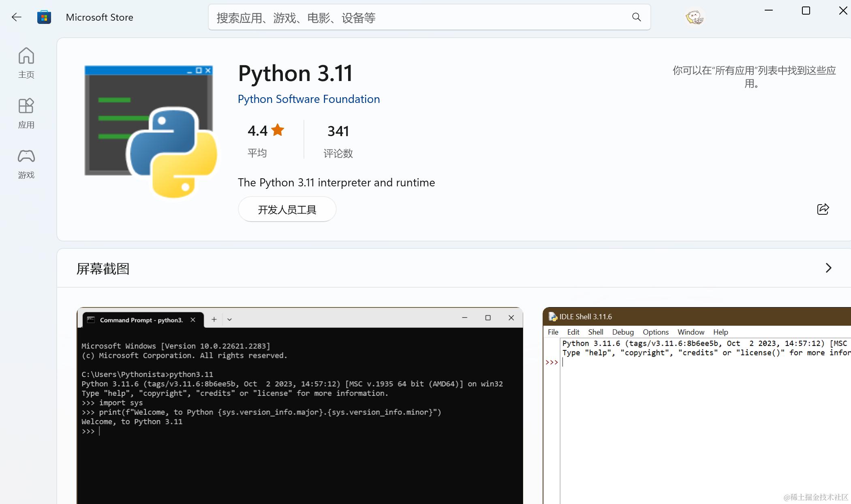This screenshot has width=851, height=504.
Task: Click the 4.4 average star rating
Action: point(265,131)
